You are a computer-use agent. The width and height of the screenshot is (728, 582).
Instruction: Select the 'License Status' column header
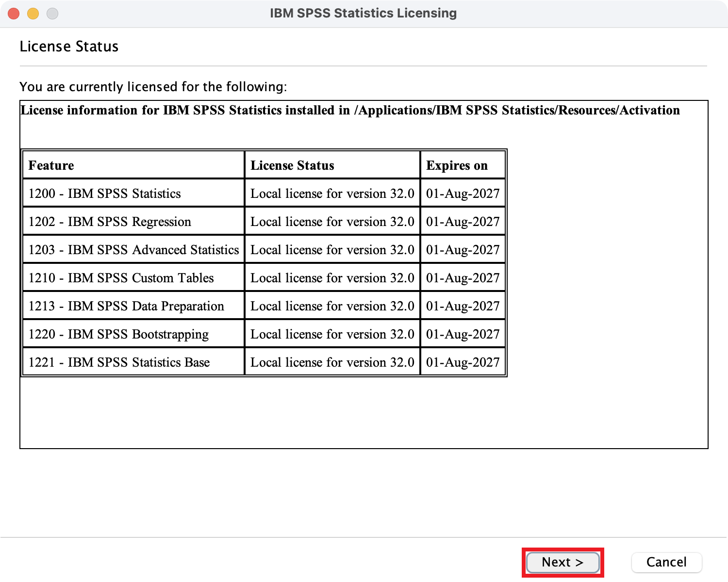pyautogui.click(x=332, y=165)
